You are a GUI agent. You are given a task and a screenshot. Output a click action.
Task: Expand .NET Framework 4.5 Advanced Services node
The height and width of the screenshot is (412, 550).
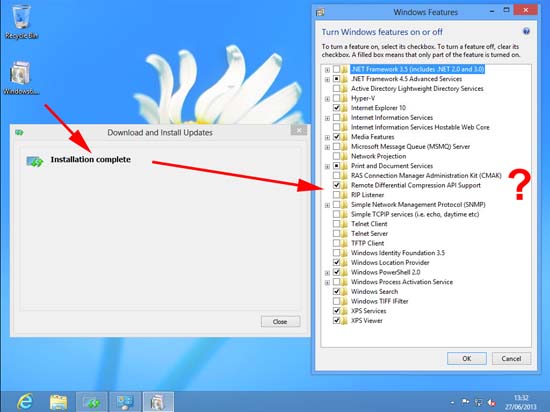327,79
